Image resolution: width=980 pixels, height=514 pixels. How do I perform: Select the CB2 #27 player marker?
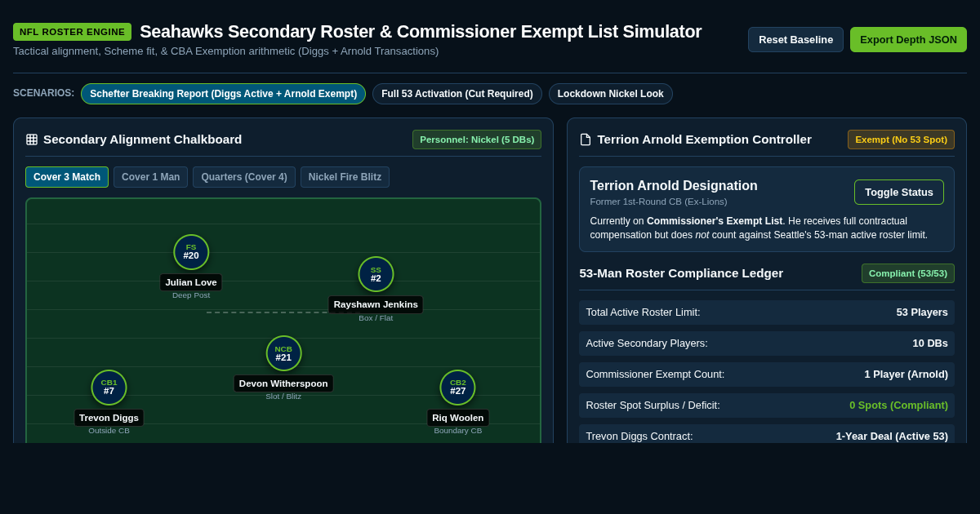pos(457,388)
